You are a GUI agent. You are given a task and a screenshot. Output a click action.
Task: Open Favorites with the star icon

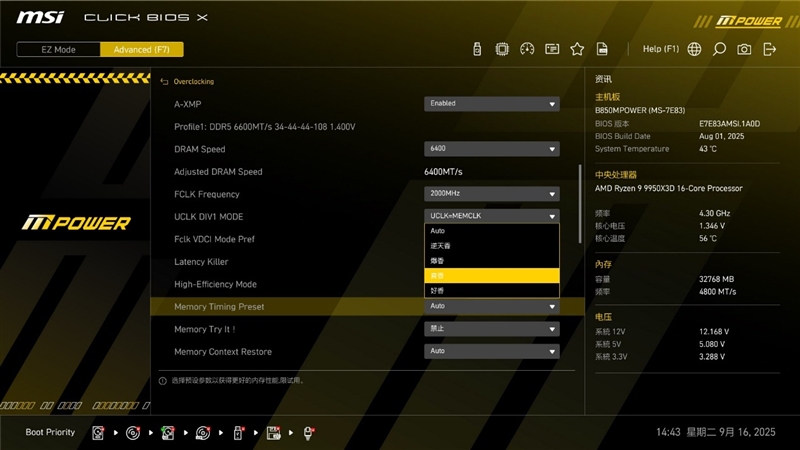tap(577, 49)
